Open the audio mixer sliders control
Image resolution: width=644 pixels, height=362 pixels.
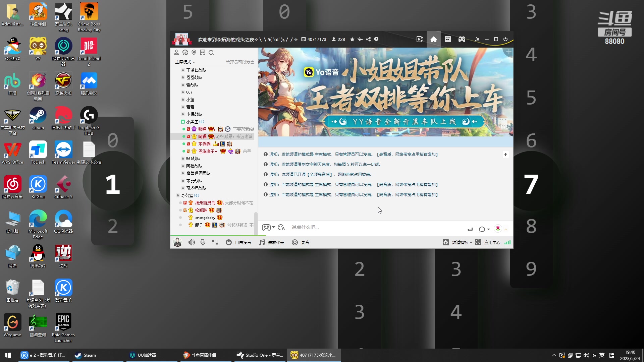pyautogui.click(x=215, y=242)
